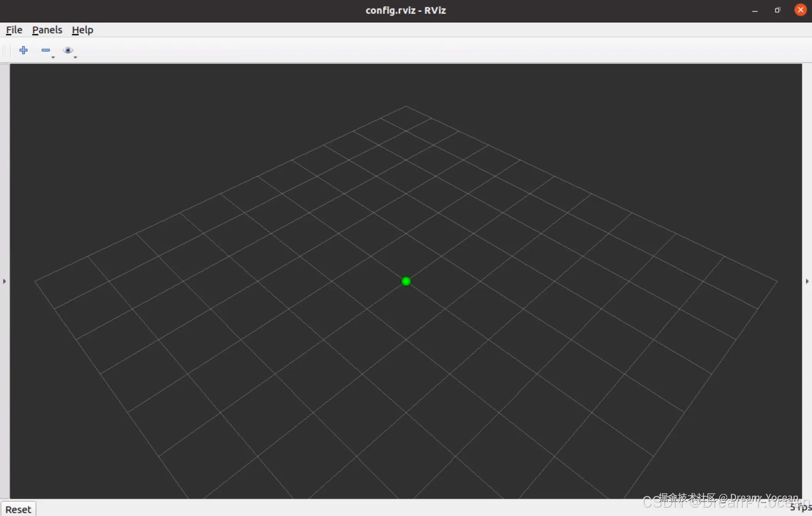Open the dropdown arrow beside the eye icon
The image size is (812, 516).
(75, 57)
